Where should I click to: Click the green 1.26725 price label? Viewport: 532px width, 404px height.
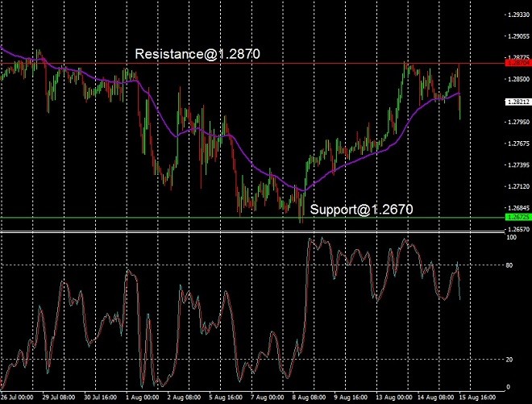point(518,217)
